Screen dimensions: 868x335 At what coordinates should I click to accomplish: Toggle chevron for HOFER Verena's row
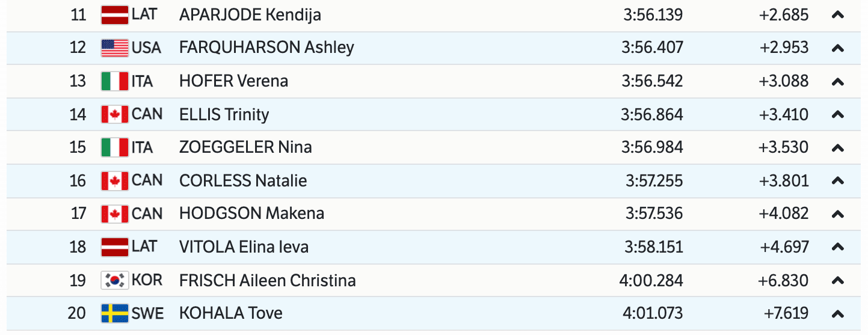pyautogui.click(x=837, y=81)
